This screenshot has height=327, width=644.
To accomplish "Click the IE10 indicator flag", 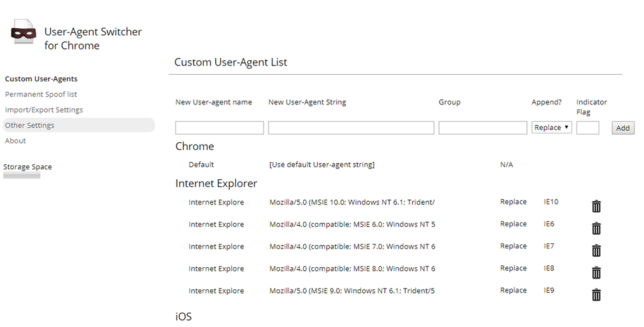I will (x=551, y=202).
